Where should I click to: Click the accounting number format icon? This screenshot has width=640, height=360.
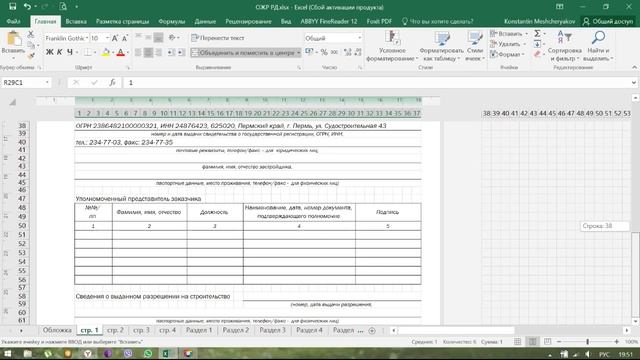309,52
